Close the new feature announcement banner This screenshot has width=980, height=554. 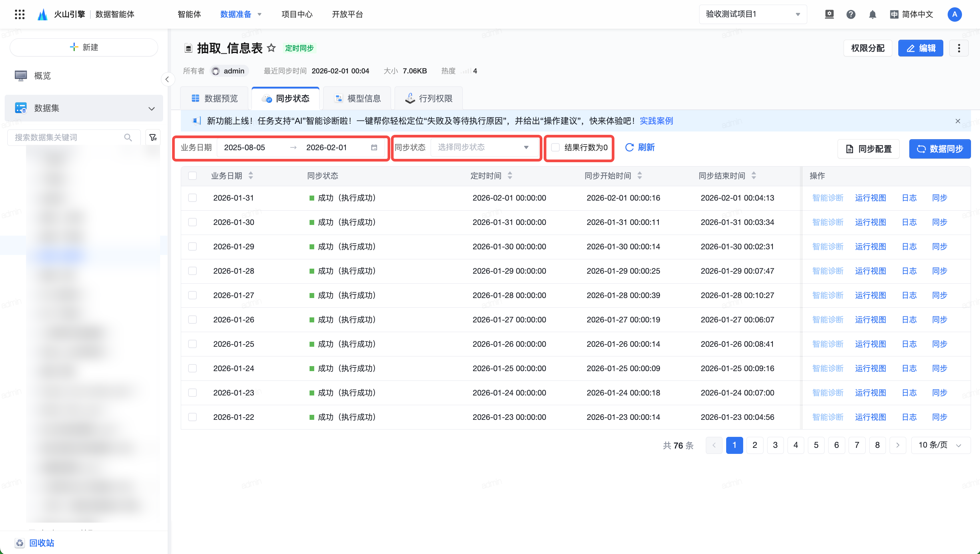pos(958,121)
